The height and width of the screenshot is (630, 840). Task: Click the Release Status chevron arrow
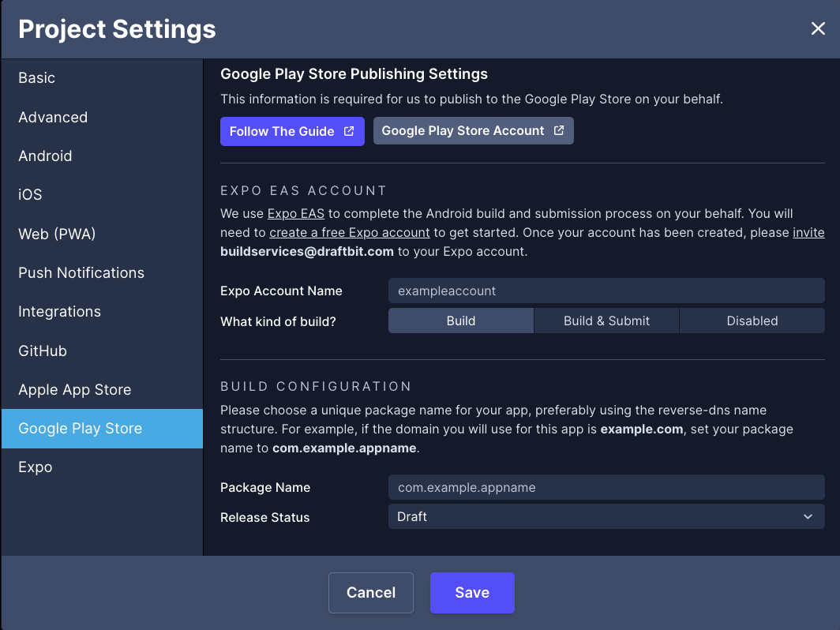[808, 517]
